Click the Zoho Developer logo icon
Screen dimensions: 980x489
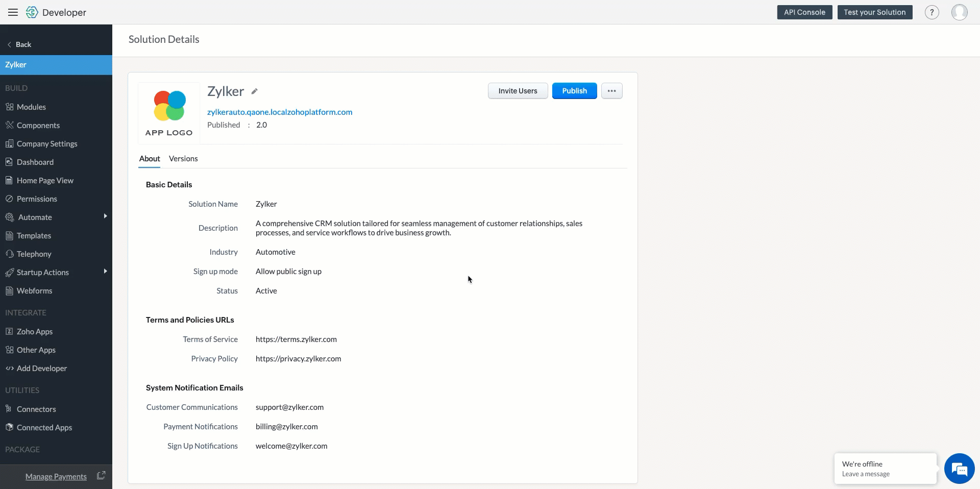click(32, 12)
